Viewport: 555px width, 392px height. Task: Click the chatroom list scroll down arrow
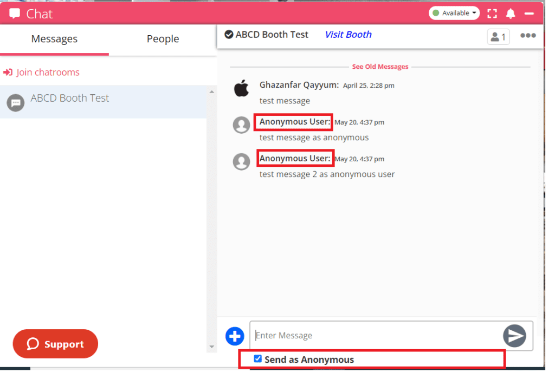coord(212,347)
